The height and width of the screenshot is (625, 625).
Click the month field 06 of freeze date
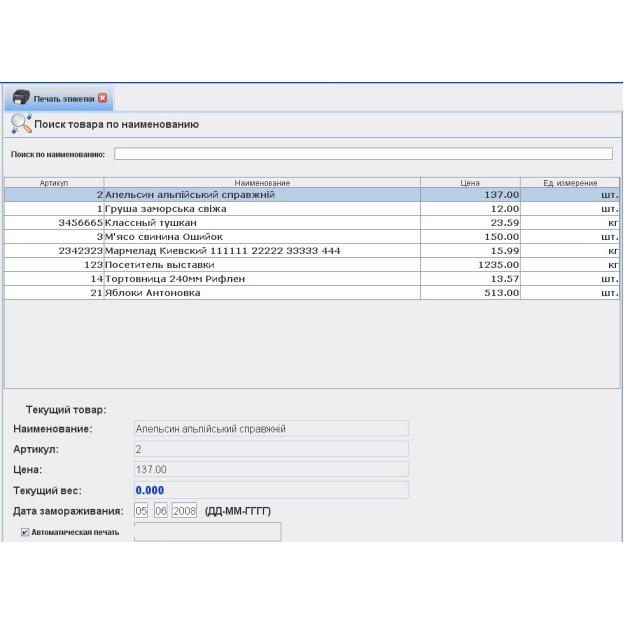pos(161,511)
